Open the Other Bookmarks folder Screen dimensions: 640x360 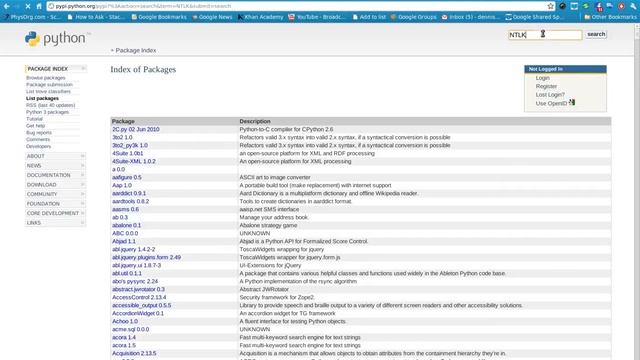tap(610, 17)
